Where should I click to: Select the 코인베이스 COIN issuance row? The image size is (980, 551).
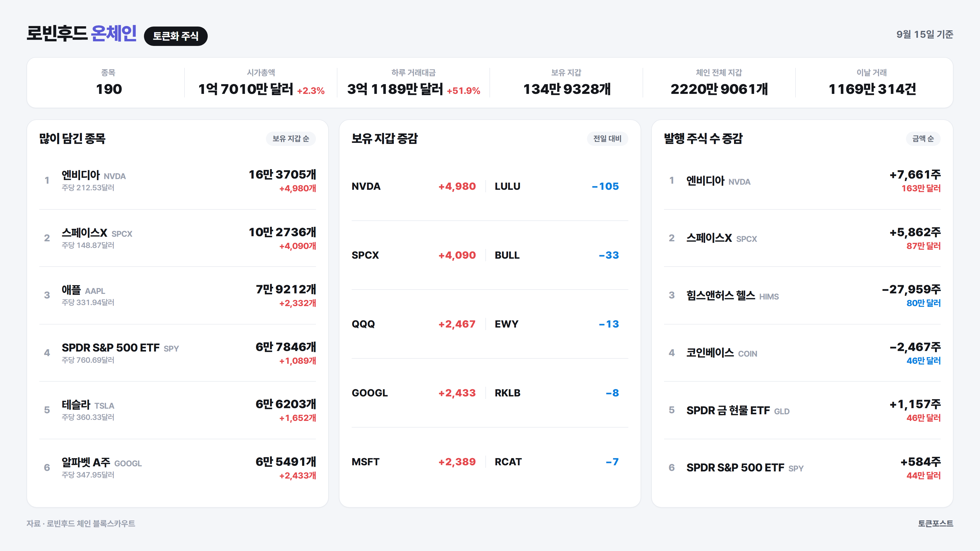coord(802,353)
